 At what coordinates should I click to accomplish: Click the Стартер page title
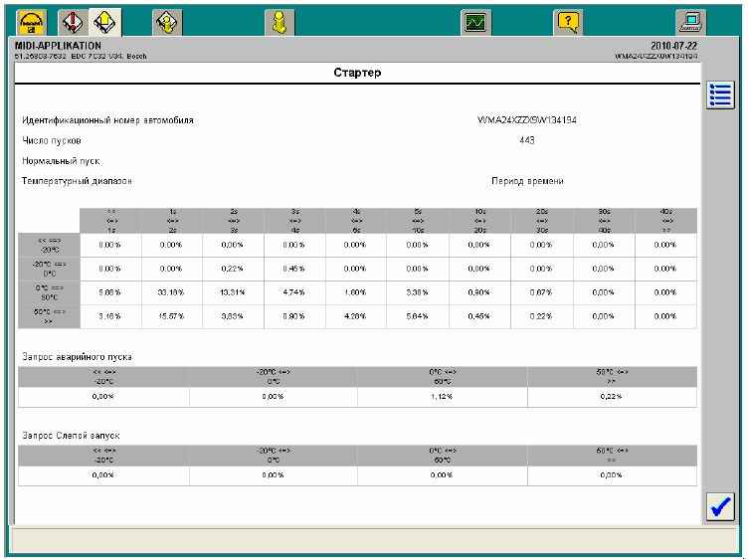pyautogui.click(x=357, y=73)
